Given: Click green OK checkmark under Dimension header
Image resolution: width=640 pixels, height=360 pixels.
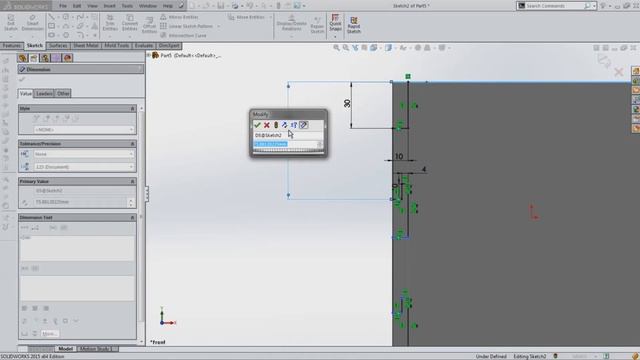Looking at the screenshot, I should [22, 79].
